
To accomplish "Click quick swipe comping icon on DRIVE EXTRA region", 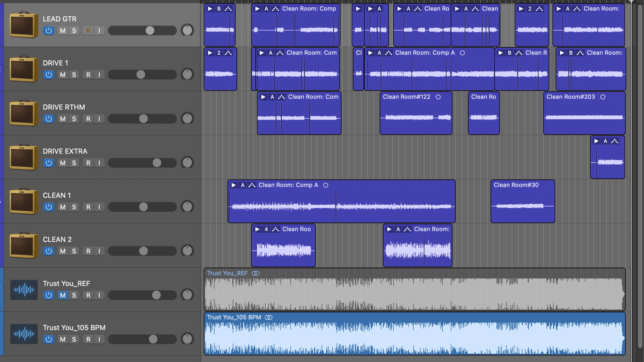I will 614,141.
